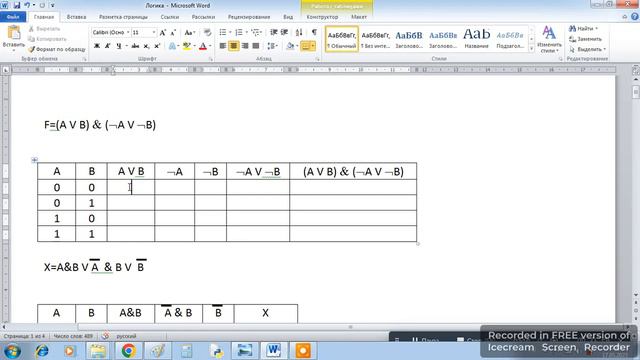The image size is (640, 360).
Task: Align text left
Action: pos(222,46)
